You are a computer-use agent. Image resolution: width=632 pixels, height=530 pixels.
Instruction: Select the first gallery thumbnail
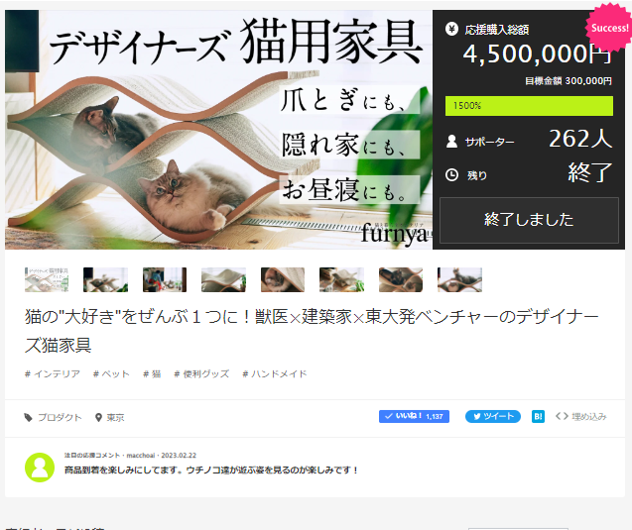tap(46, 279)
